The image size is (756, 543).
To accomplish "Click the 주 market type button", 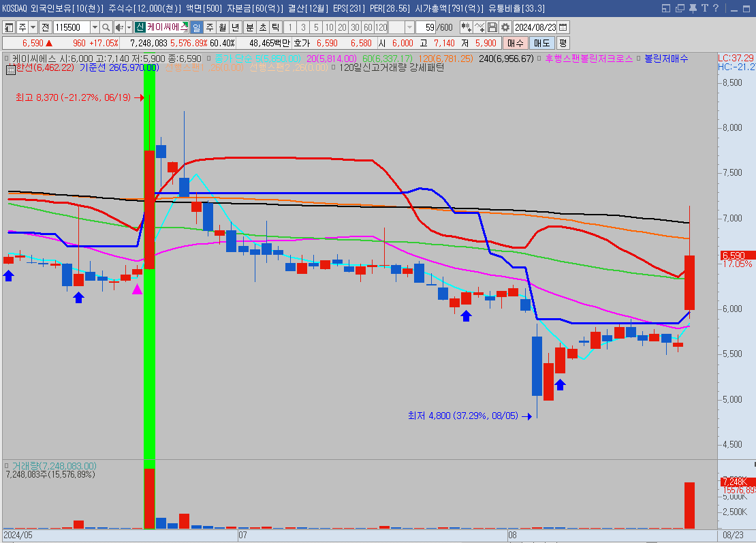I will [x=22, y=27].
